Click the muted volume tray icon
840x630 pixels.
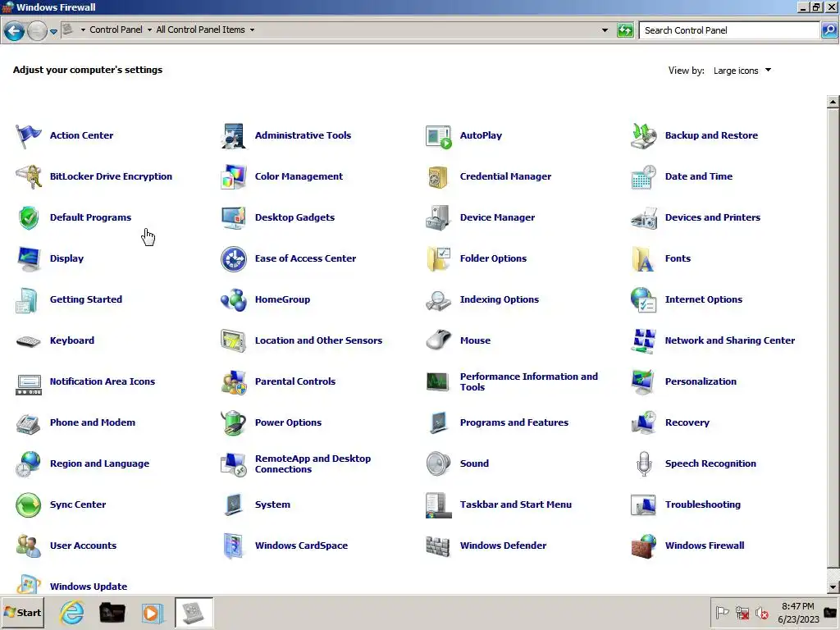(762, 613)
